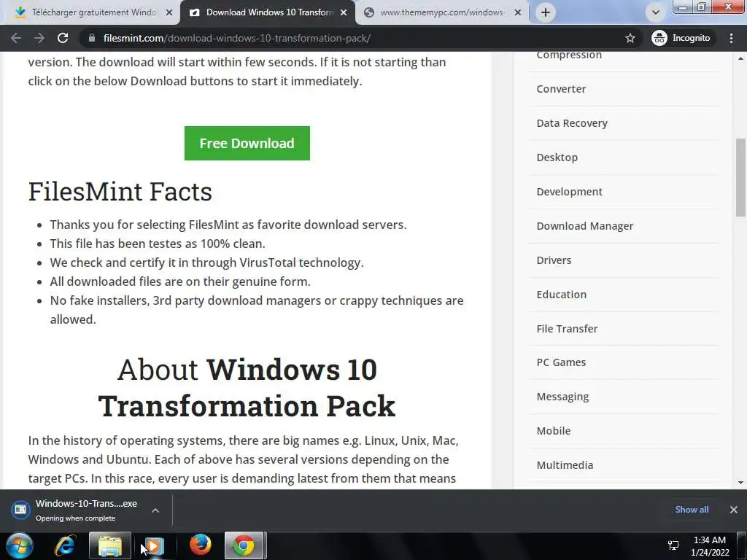Click scrollbar down arrow

740,483
